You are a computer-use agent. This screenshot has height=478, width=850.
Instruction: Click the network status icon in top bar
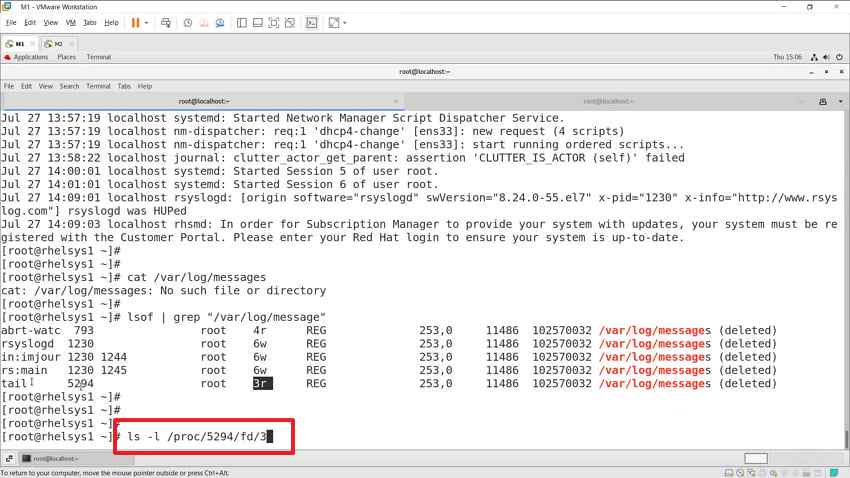click(814, 57)
